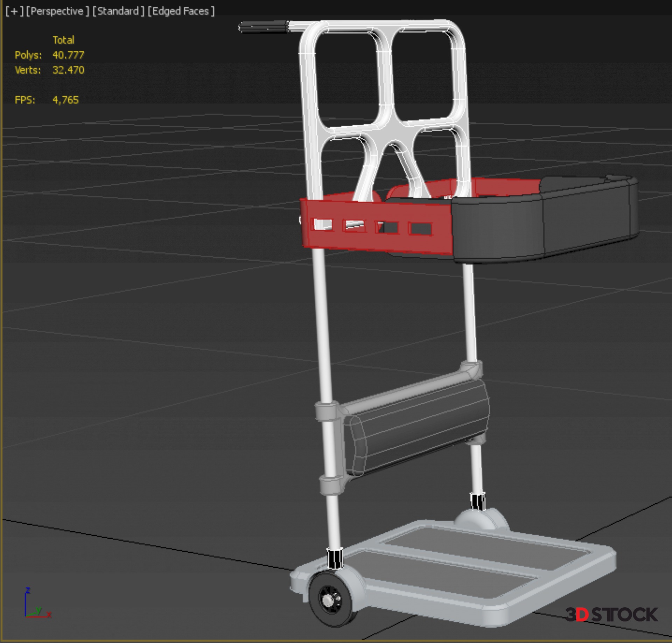The image size is (672, 643).
Task: Click the black rubber handle grip
Action: tap(263, 27)
